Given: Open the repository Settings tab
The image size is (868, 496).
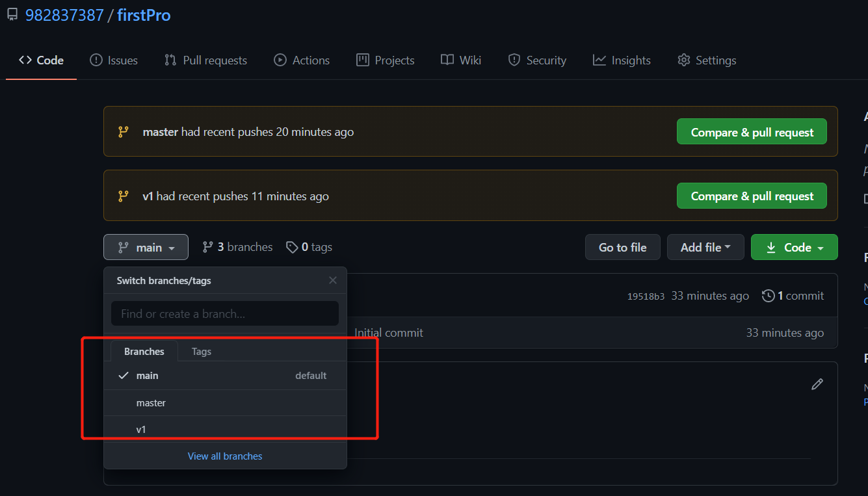Looking at the screenshot, I should point(707,60).
